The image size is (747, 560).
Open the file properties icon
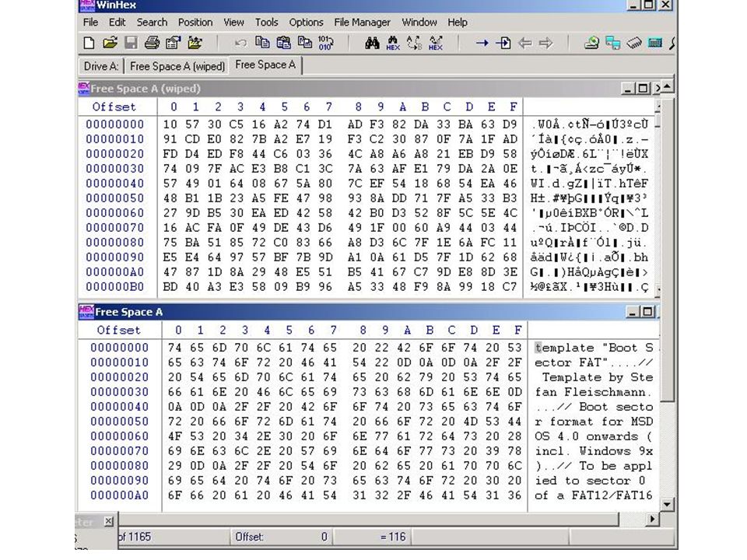(173, 43)
